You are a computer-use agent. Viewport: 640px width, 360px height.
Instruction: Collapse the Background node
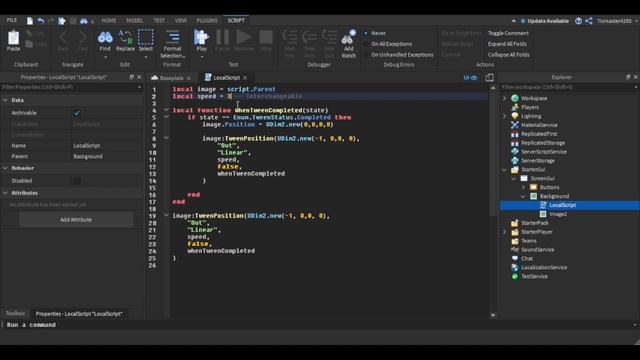(x=523, y=196)
